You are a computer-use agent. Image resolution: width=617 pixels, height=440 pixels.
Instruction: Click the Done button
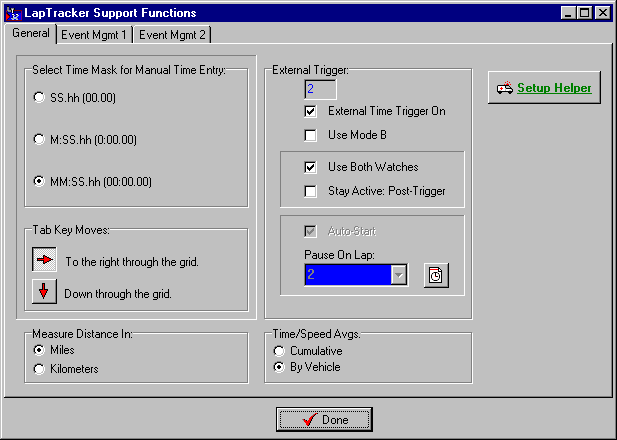pyautogui.click(x=324, y=420)
